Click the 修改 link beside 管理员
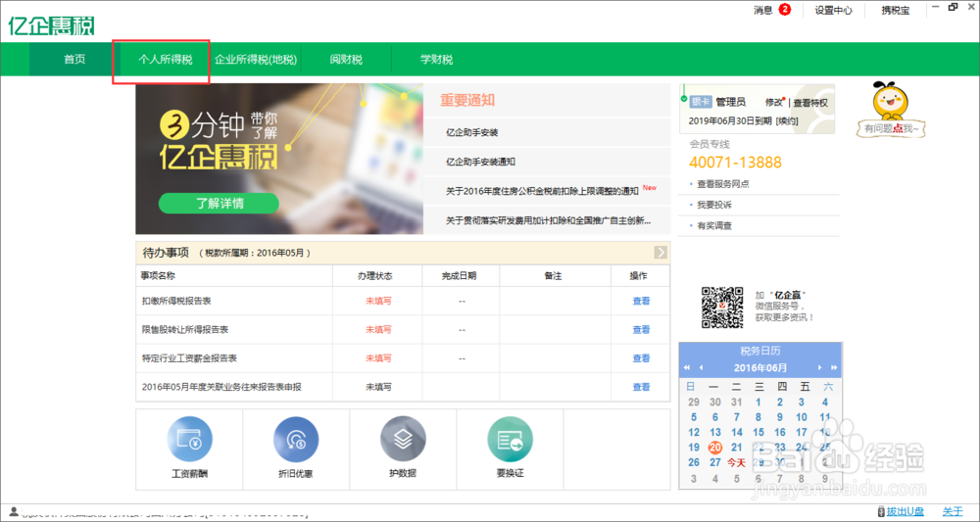The image size is (980, 522). [x=774, y=103]
